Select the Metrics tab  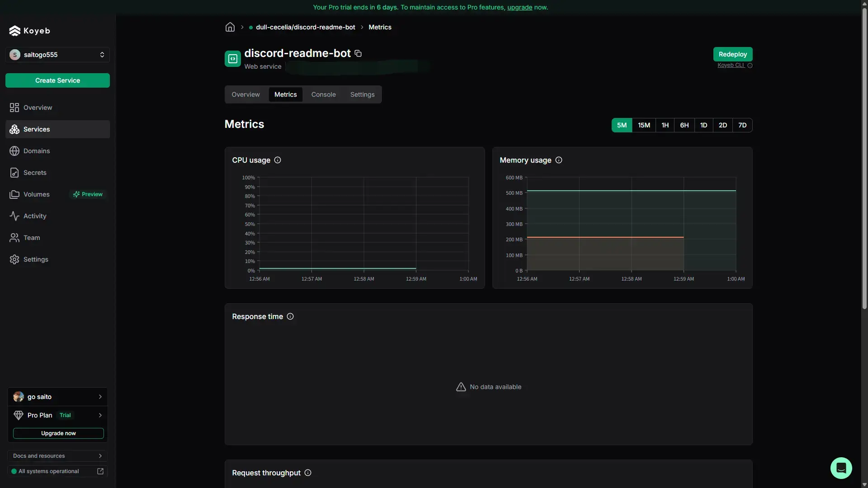coord(286,94)
